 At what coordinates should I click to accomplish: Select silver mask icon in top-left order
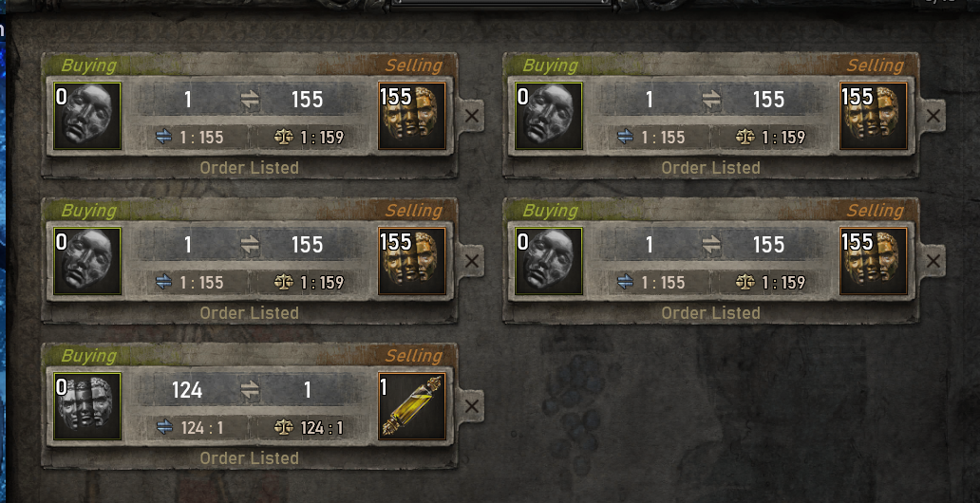tap(86, 116)
